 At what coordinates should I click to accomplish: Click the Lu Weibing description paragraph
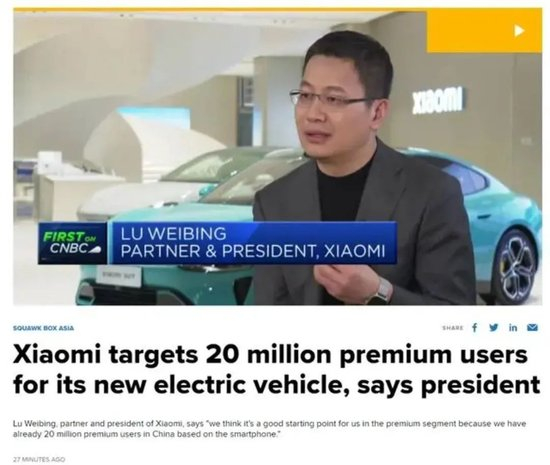(x=269, y=429)
